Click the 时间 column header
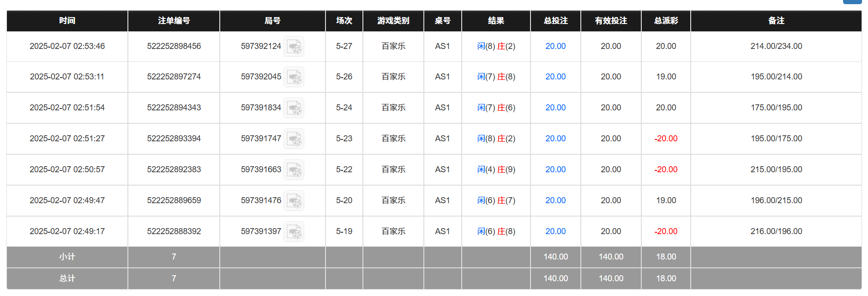This screenshot has width=868, height=296. click(66, 21)
